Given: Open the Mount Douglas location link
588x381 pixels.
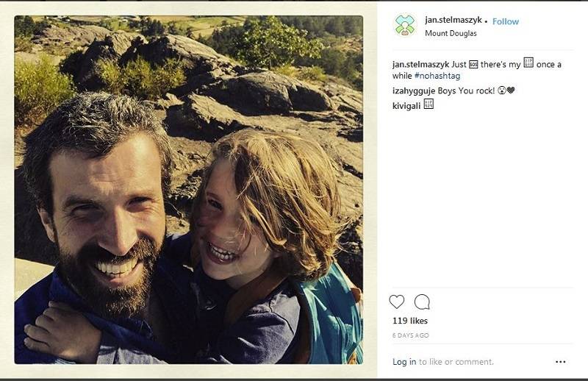Looking at the screenshot, I should [x=451, y=33].
